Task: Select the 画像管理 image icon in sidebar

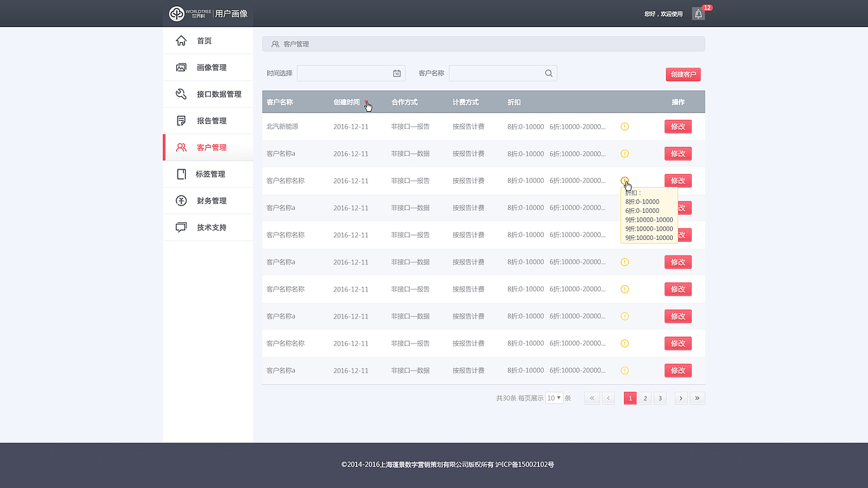Action: pos(180,67)
